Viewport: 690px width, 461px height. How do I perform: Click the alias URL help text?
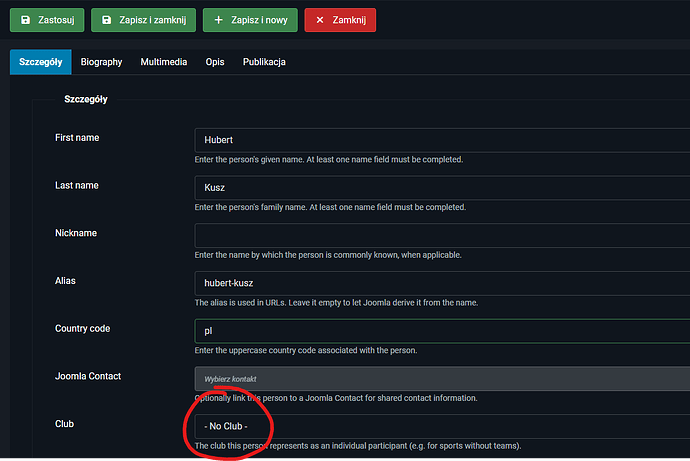[336, 303]
